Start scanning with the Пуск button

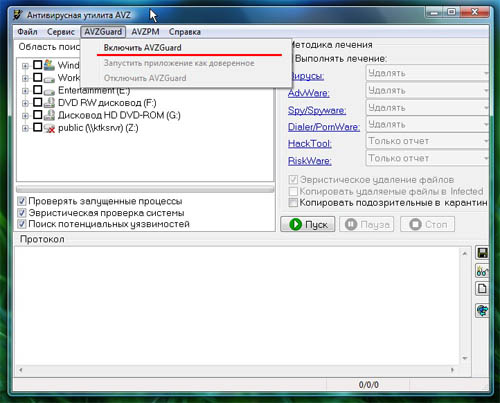click(x=308, y=224)
